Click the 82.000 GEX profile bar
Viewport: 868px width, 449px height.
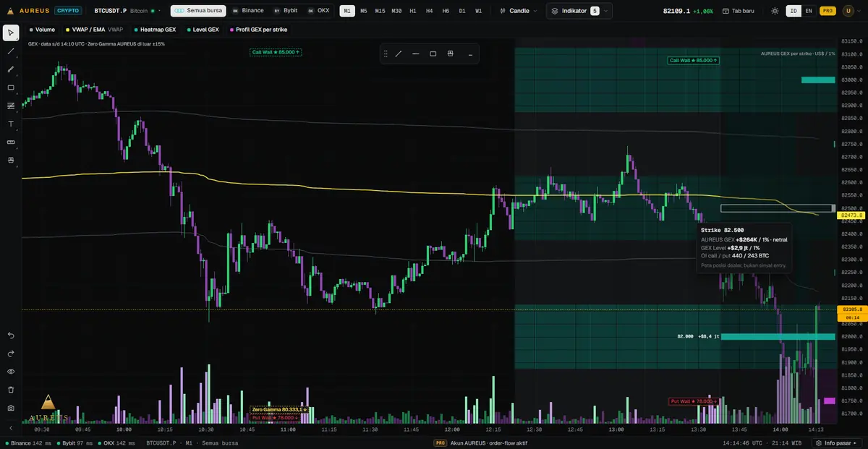[778, 336]
